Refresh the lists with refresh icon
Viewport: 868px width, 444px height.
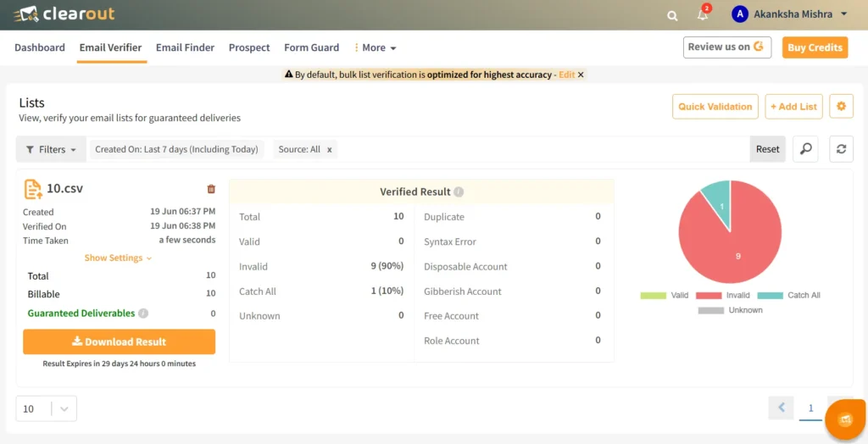(x=841, y=149)
